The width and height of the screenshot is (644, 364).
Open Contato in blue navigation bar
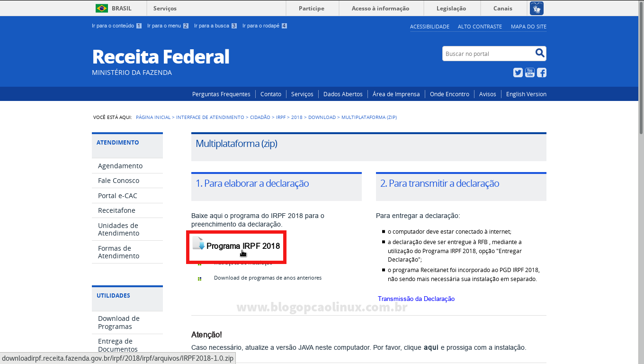(x=271, y=94)
